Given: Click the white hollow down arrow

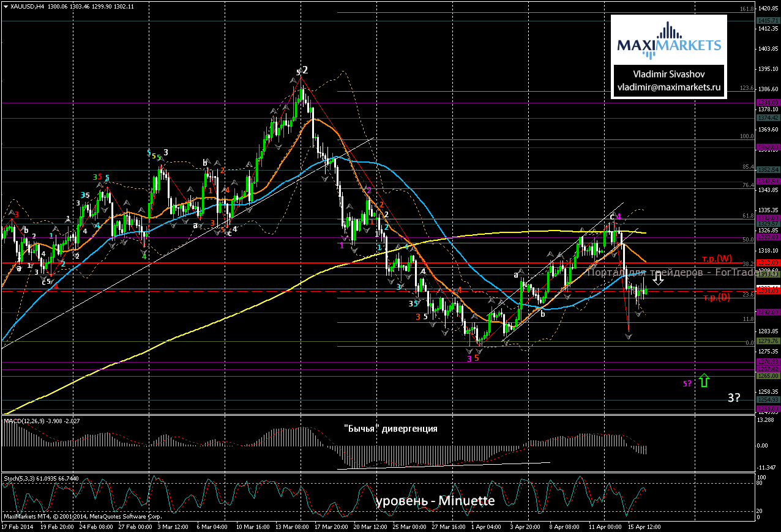Looking at the screenshot, I should click(658, 279).
